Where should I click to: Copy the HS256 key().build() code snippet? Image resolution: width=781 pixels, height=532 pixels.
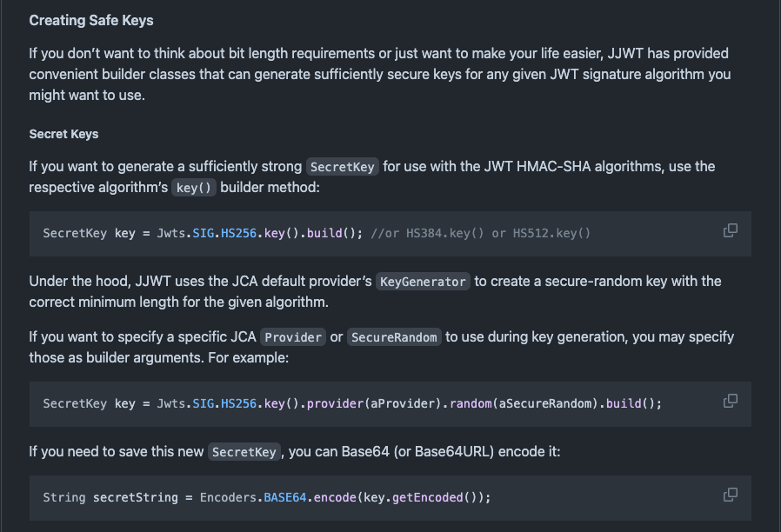click(x=731, y=230)
